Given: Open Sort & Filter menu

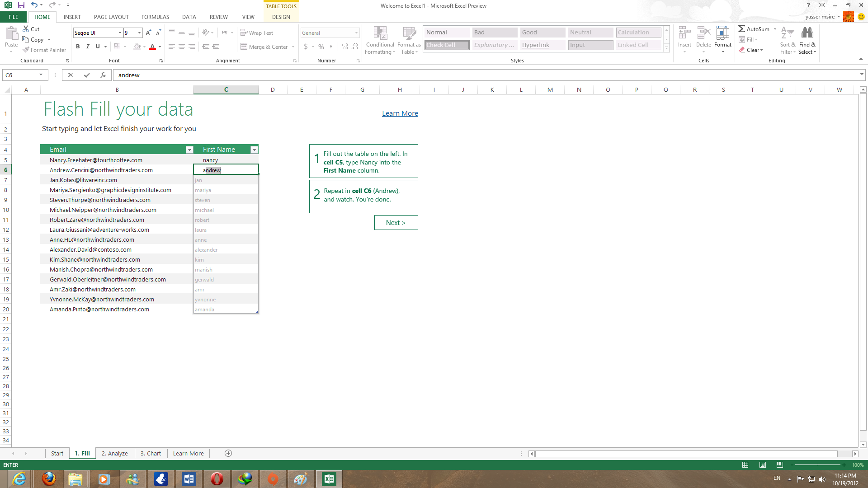Looking at the screenshot, I should (788, 40).
